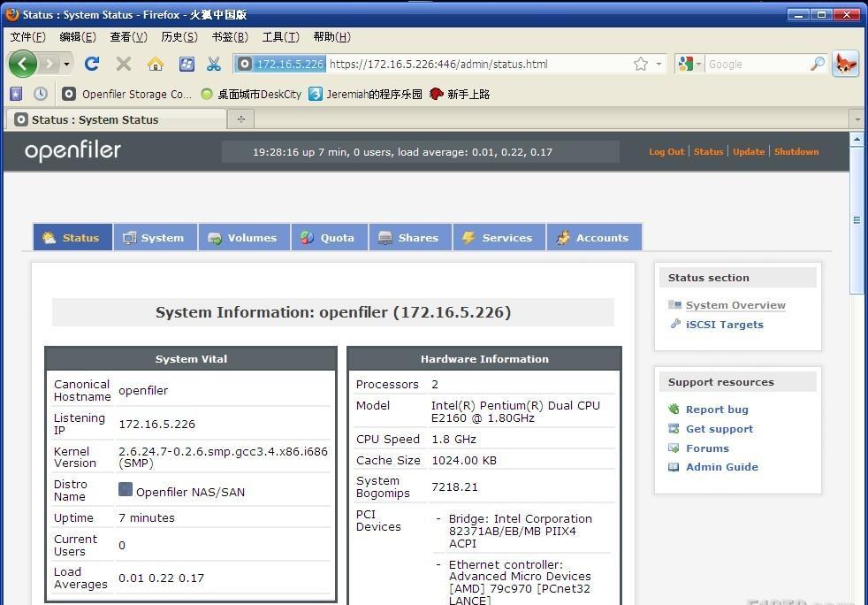Open the 新手上路 bookmark
The height and width of the screenshot is (605, 868).
coord(460,94)
